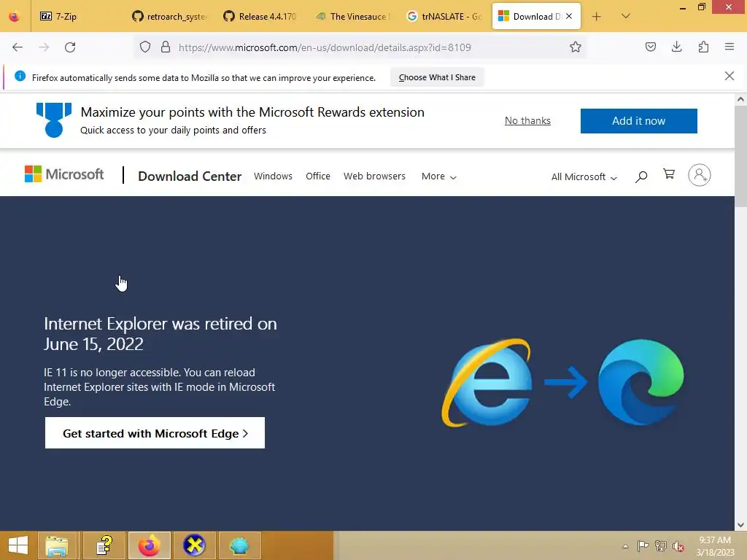Decline rewards with No thanks link
The image size is (747, 560).
click(x=527, y=120)
